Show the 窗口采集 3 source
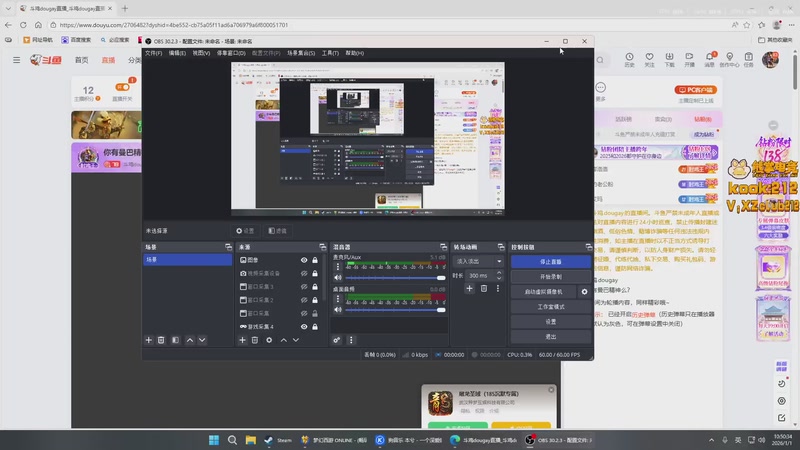Image resolution: width=800 pixels, height=450 pixels. 304,287
